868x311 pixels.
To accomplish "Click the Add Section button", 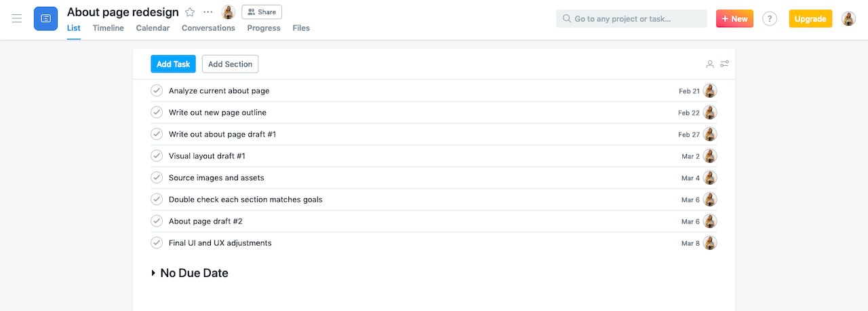I will coord(230,65).
